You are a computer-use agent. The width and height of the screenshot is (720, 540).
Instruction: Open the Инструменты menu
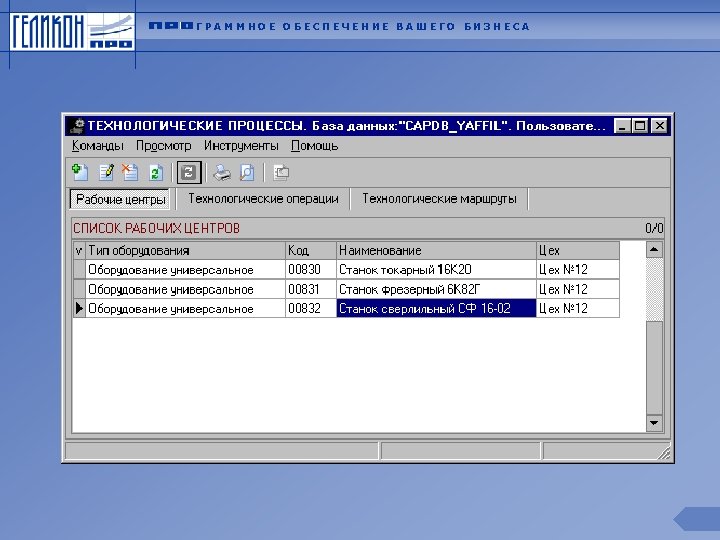pos(241,146)
